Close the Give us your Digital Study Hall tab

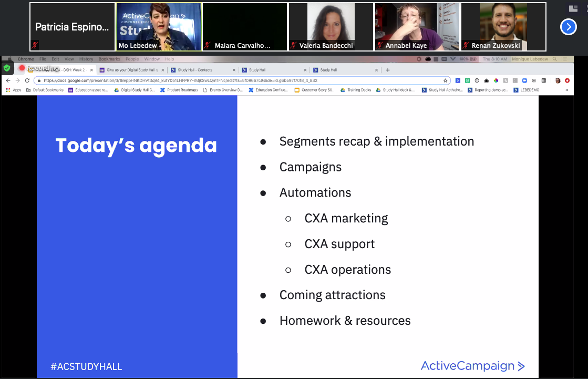(x=163, y=70)
